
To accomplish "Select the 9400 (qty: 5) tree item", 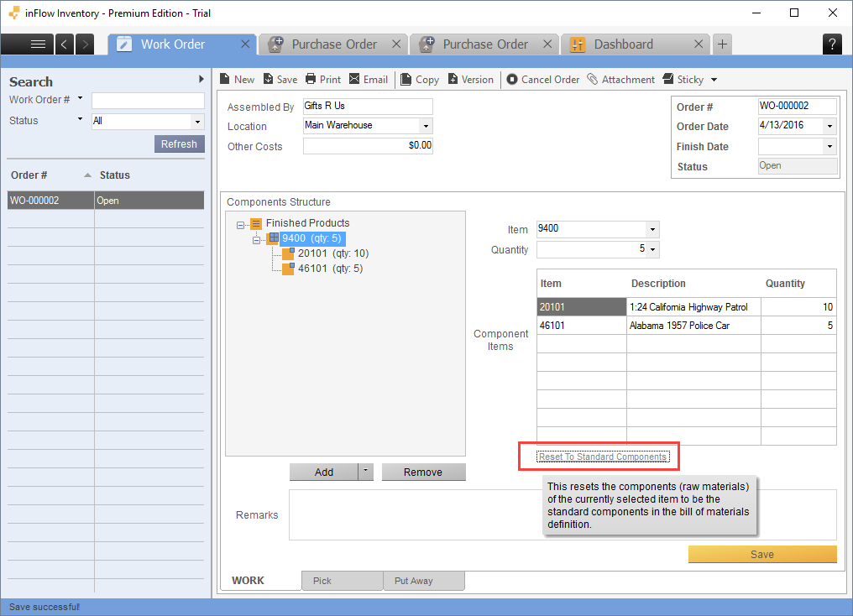I will coord(311,238).
